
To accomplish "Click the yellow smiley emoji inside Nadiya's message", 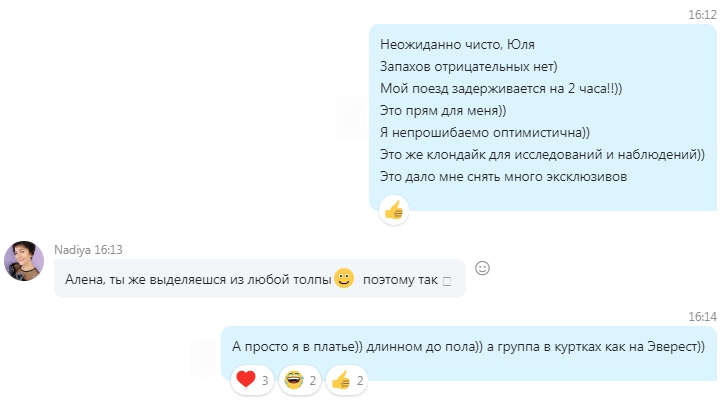I will (x=344, y=278).
